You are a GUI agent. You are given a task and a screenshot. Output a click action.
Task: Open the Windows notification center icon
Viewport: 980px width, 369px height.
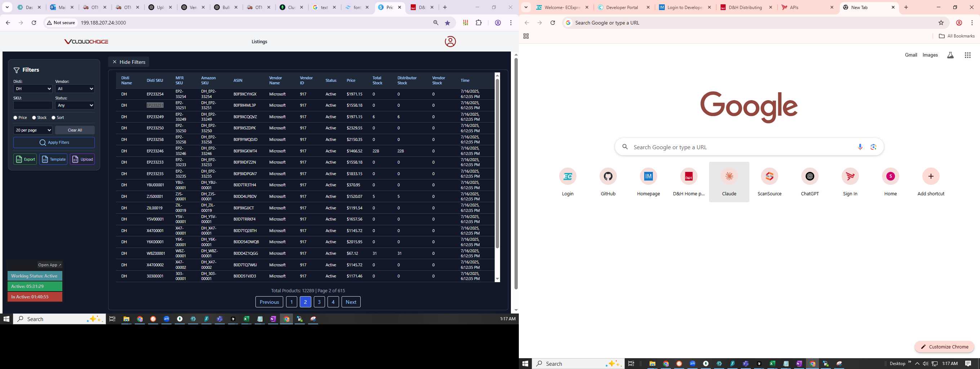[x=968, y=364]
